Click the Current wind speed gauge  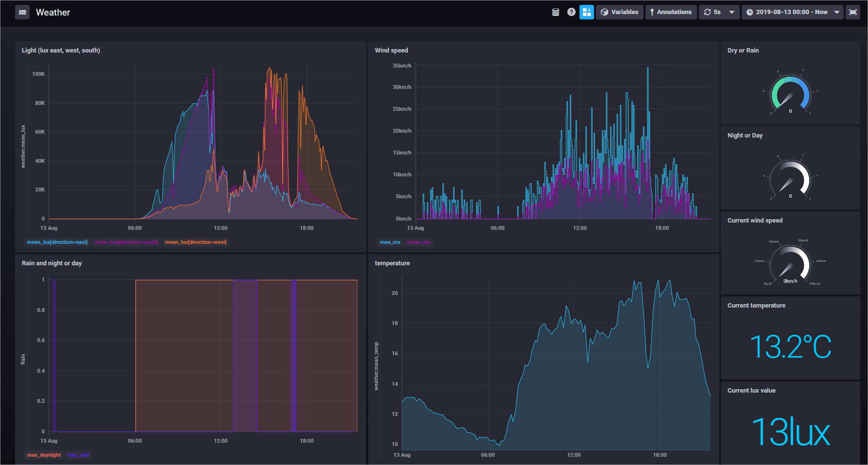[790, 263]
